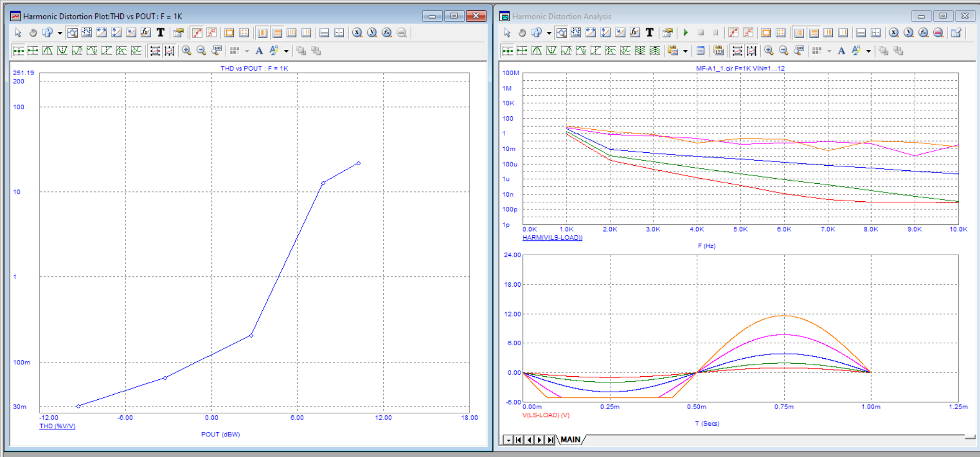
Task: Run the analysis with the green play button
Action: click(685, 33)
